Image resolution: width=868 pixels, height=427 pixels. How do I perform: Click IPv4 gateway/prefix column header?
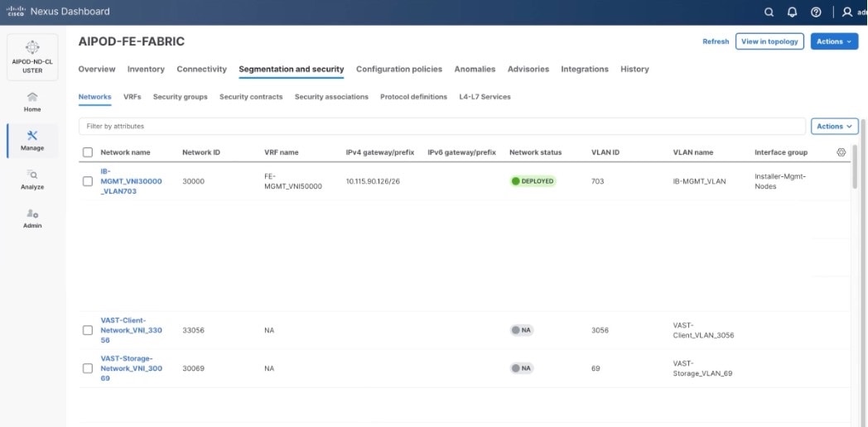click(x=379, y=152)
